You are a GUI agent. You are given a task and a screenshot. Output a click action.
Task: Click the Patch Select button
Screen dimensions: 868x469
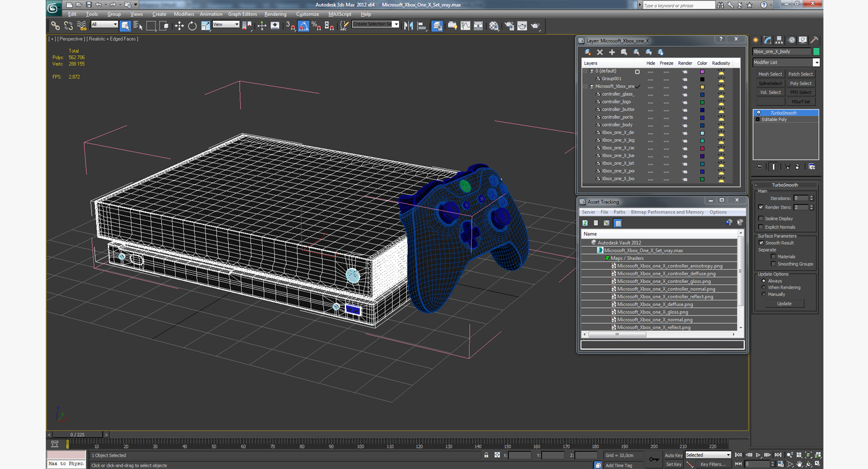point(801,74)
